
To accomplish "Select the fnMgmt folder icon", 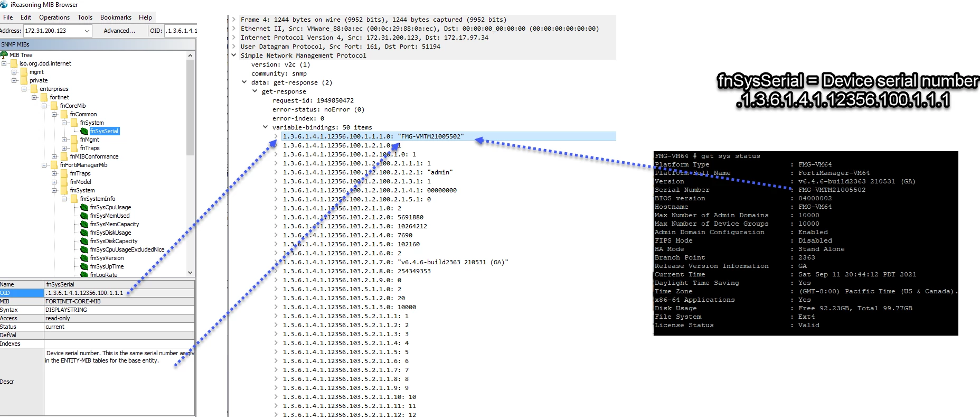I will 74,140.
